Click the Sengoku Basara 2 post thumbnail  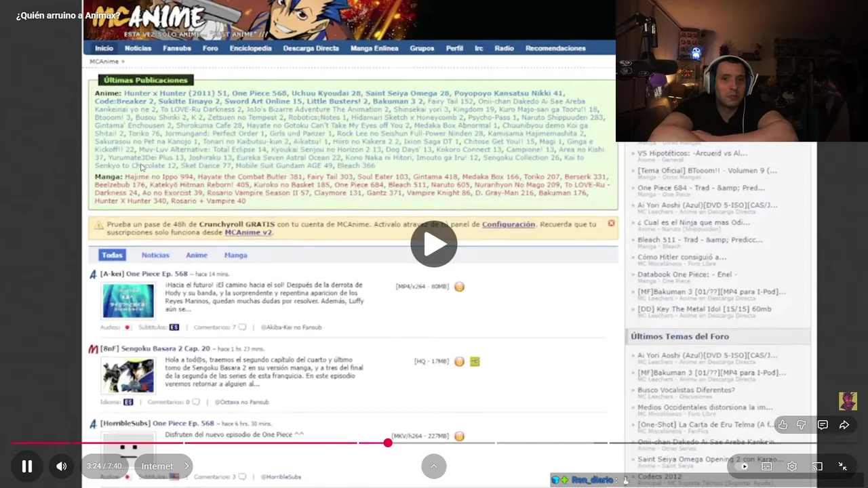point(128,375)
